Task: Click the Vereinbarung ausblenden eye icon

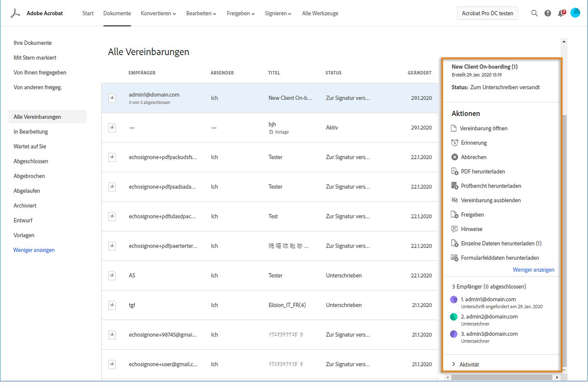Action: pyautogui.click(x=455, y=200)
